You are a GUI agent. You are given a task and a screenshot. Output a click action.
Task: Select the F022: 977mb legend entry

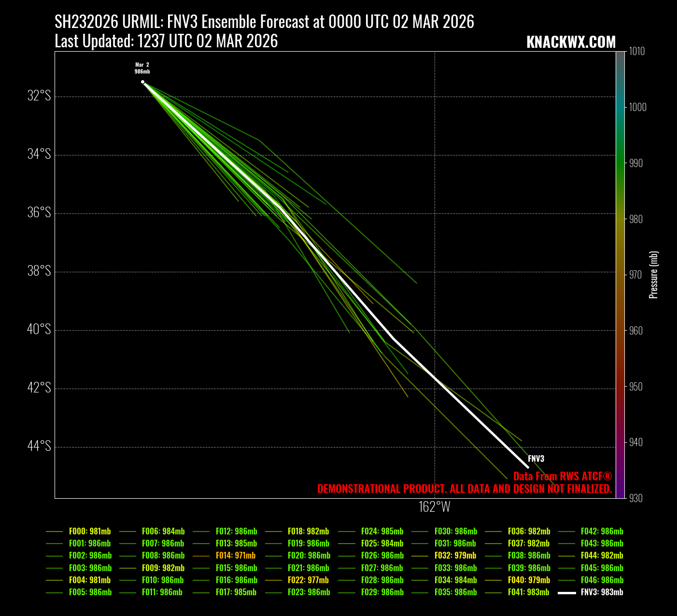pos(308,580)
